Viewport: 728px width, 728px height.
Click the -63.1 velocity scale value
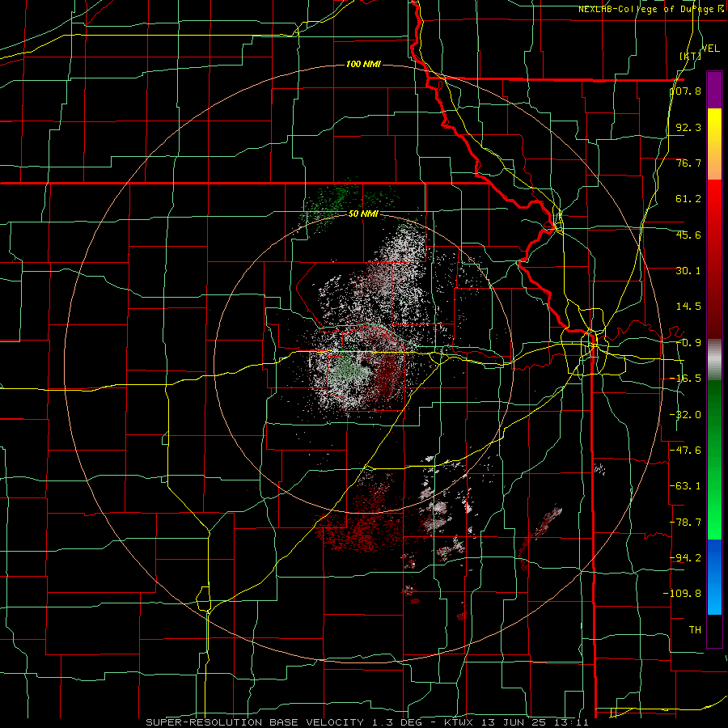(x=685, y=486)
